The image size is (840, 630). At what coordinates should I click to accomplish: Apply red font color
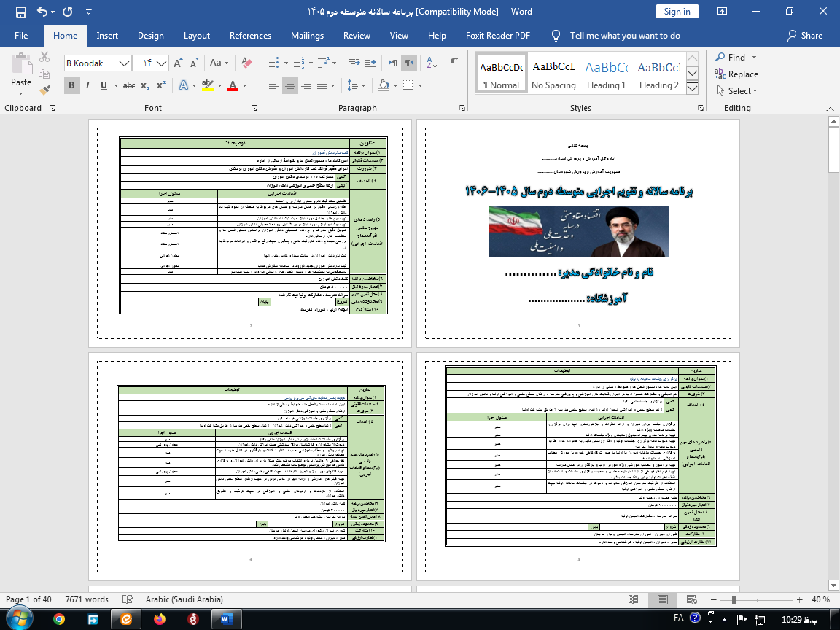(x=233, y=85)
